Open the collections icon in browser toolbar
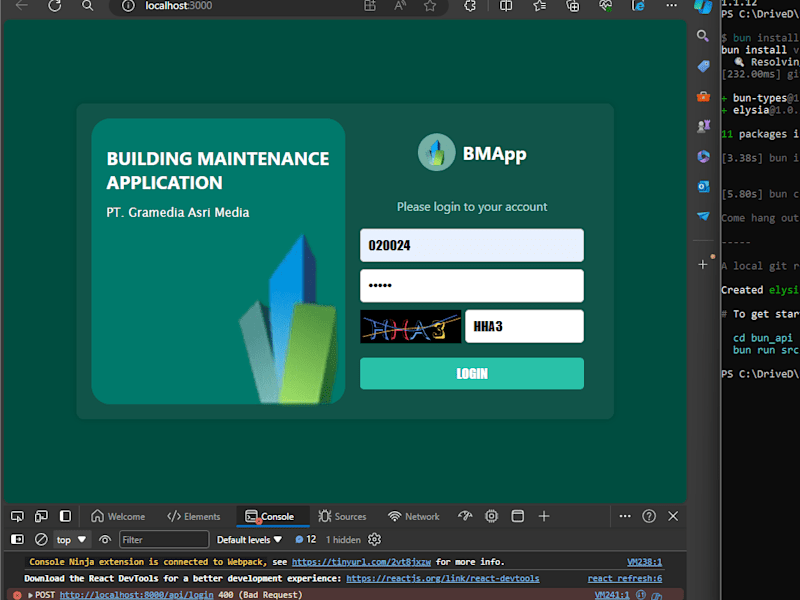Viewport: 800px width, 600px height. (x=573, y=6)
